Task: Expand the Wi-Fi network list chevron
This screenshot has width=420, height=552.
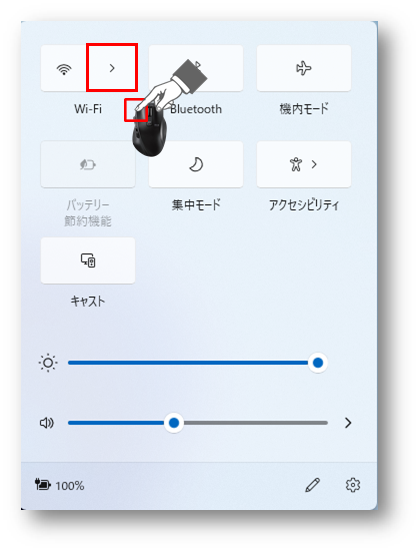Action: pos(112,68)
